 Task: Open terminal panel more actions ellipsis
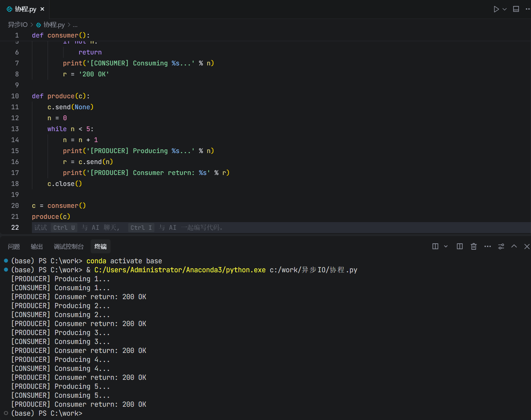[x=487, y=246]
